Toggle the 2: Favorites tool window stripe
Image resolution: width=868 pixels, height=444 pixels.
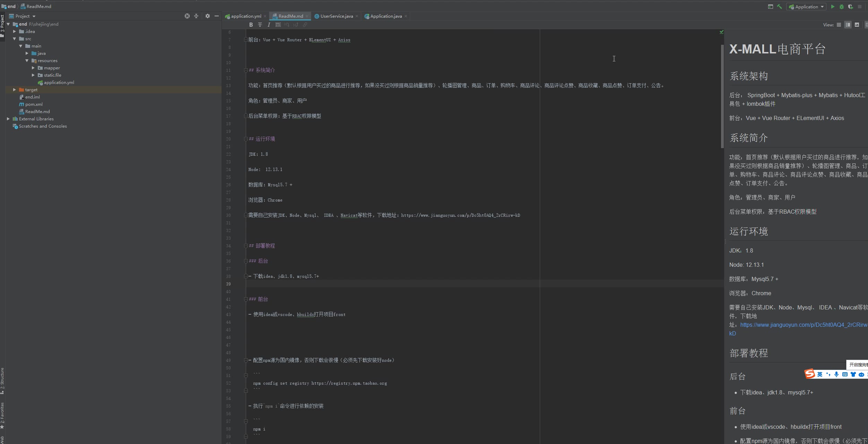[x=2, y=416]
